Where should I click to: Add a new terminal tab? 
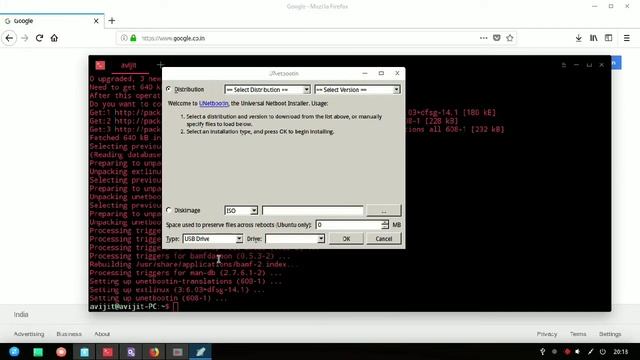(x=160, y=64)
